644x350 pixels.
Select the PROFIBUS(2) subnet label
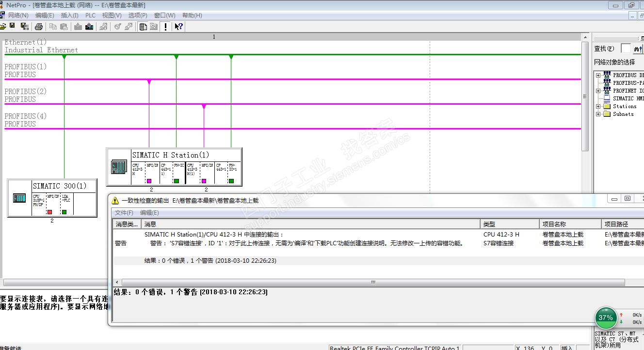[x=26, y=95]
